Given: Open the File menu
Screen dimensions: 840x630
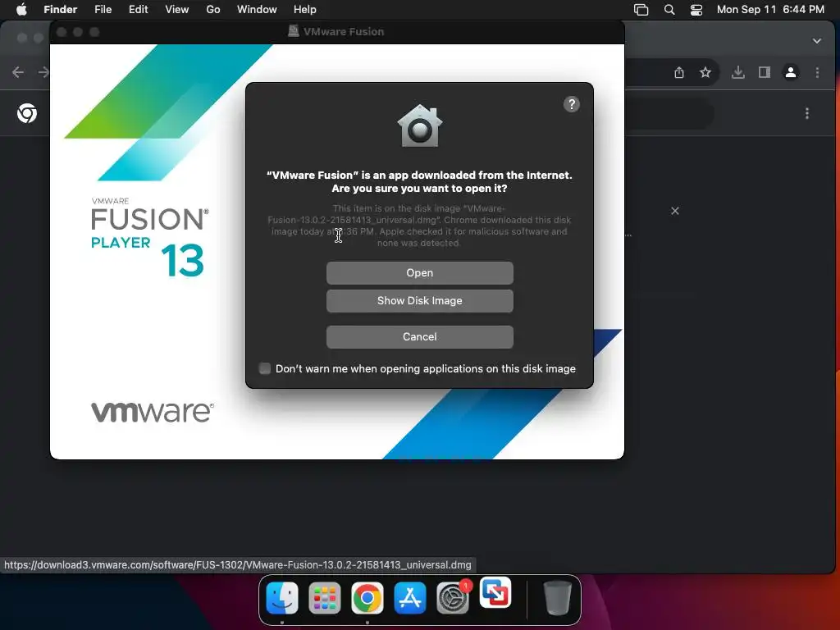Looking at the screenshot, I should click(103, 10).
